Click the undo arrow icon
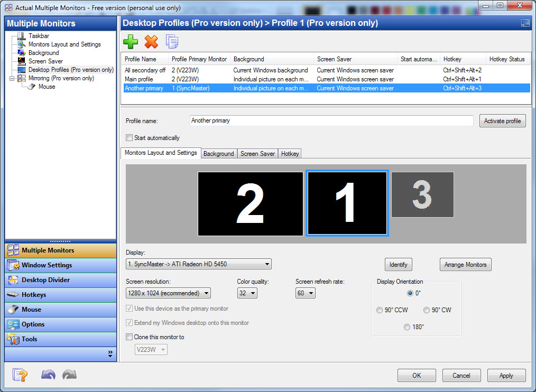 coord(48,375)
